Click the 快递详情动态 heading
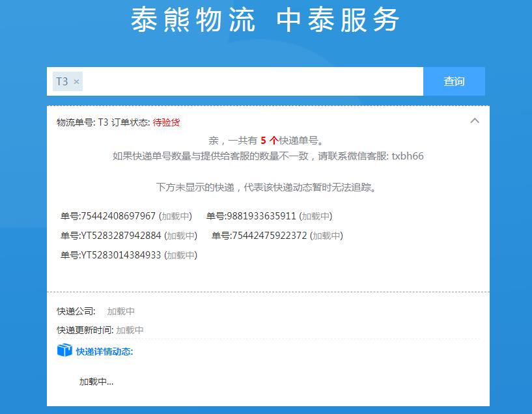The width and height of the screenshot is (532, 414). [x=104, y=352]
